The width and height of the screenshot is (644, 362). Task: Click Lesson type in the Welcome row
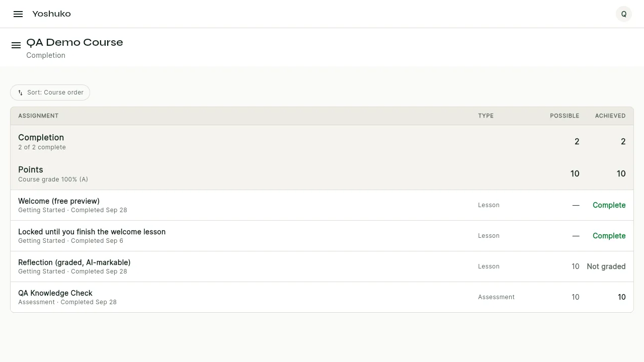pos(489,205)
